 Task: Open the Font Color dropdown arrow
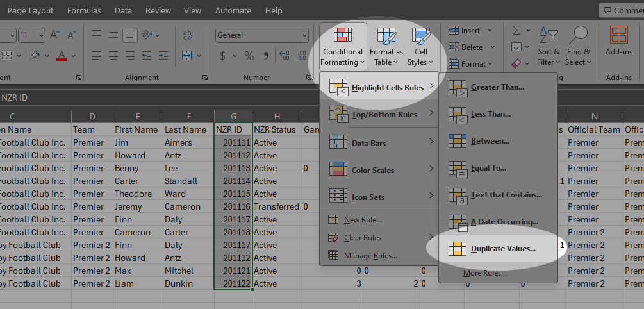point(73,56)
